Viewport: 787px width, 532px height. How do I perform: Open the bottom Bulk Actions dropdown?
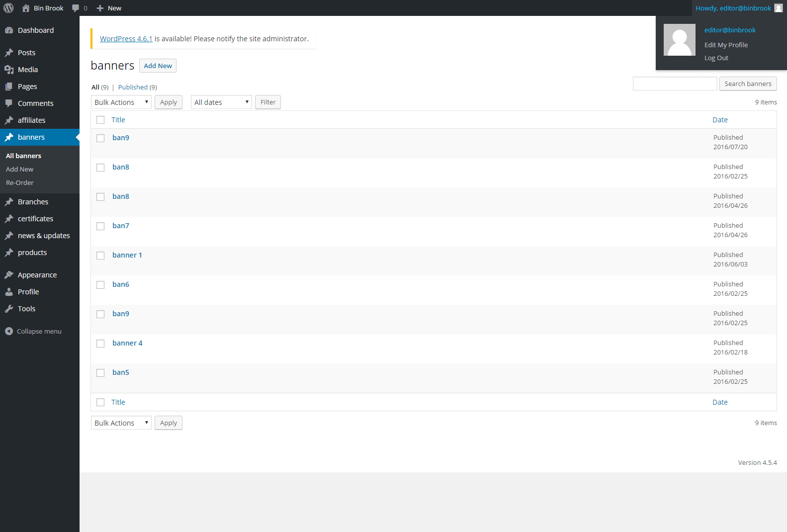point(121,423)
